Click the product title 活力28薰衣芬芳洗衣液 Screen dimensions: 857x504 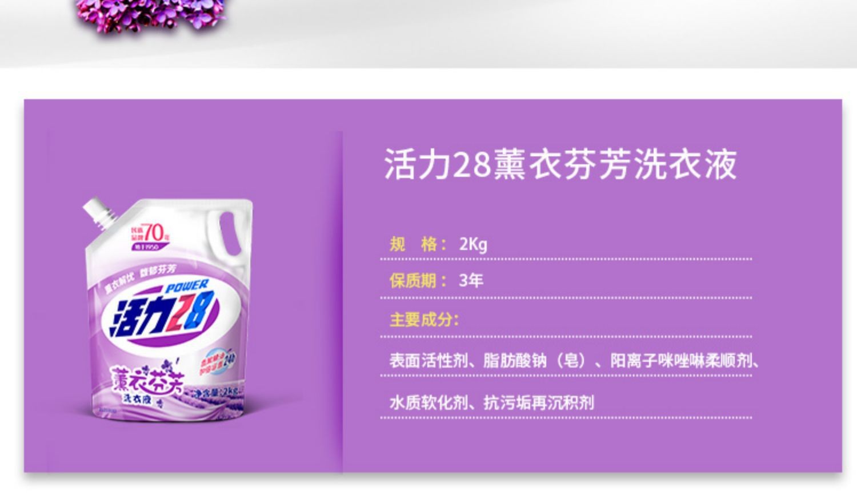pyautogui.click(x=560, y=164)
